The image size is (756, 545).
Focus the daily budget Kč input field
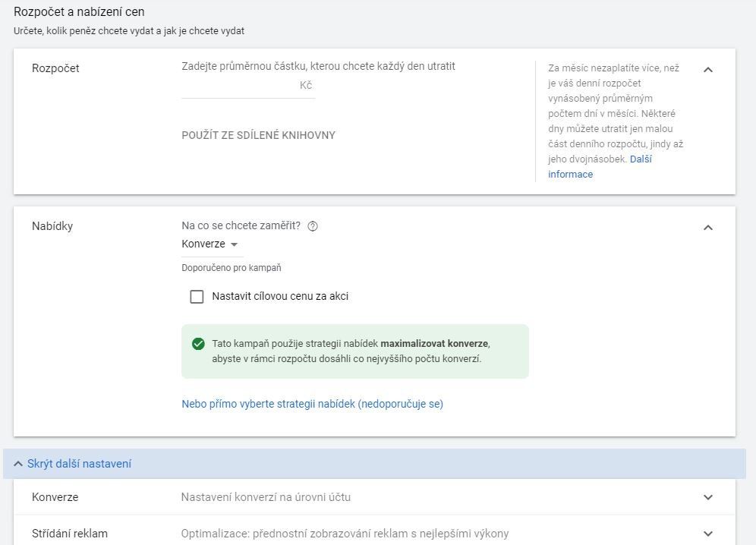click(x=248, y=86)
